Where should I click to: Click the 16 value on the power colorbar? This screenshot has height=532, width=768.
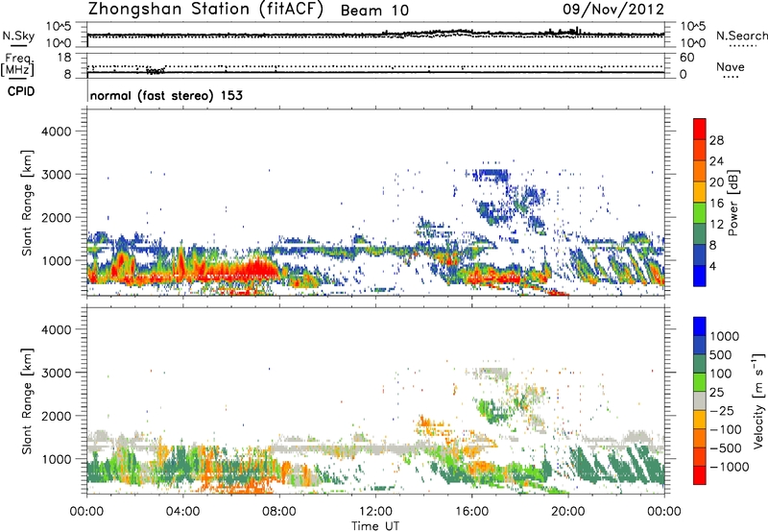716,204
